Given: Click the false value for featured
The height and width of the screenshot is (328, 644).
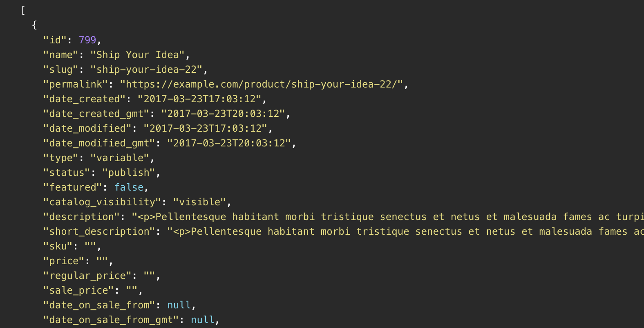Looking at the screenshot, I should (x=129, y=187).
